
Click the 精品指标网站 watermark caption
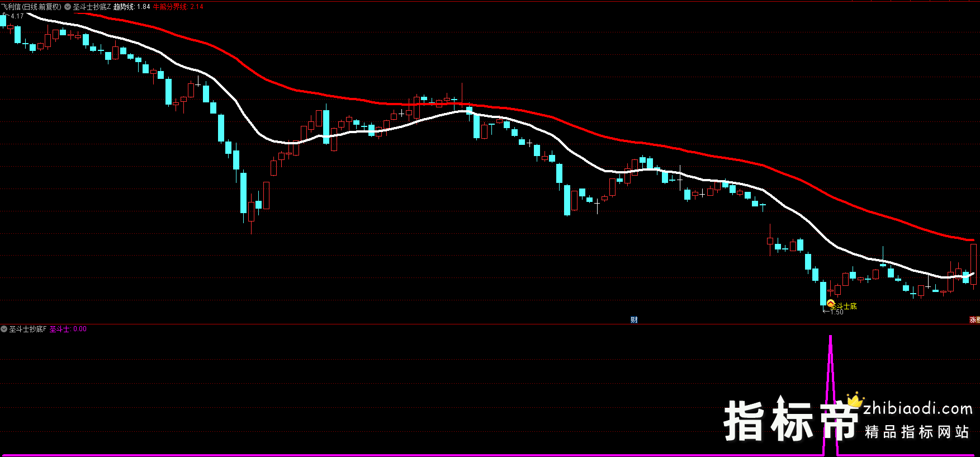pos(917,432)
